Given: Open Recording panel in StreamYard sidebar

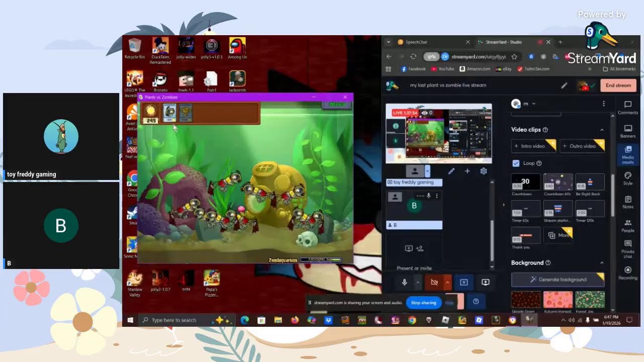Looking at the screenshot, I should point(627,273).
